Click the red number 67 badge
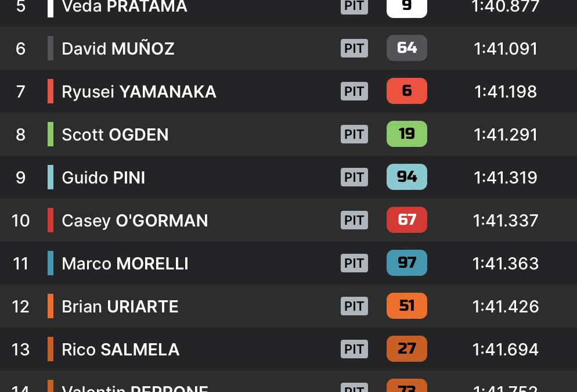The image size is (577, 392). 406,220
